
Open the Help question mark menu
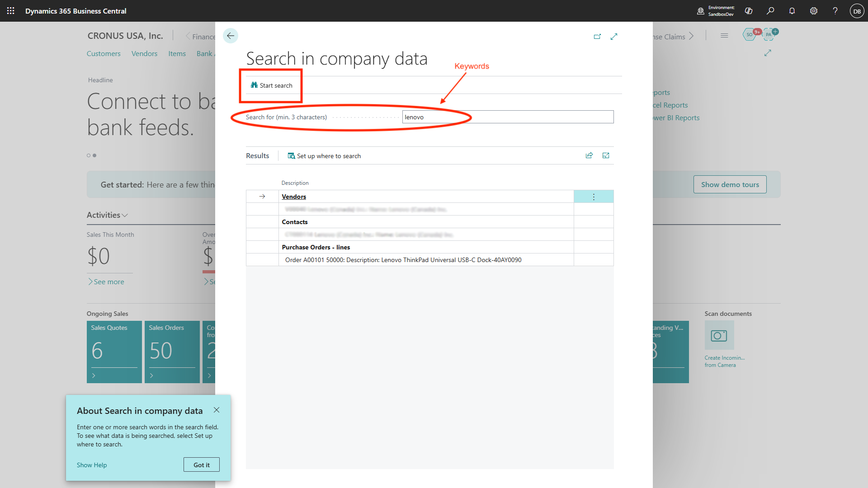[835, 11]
